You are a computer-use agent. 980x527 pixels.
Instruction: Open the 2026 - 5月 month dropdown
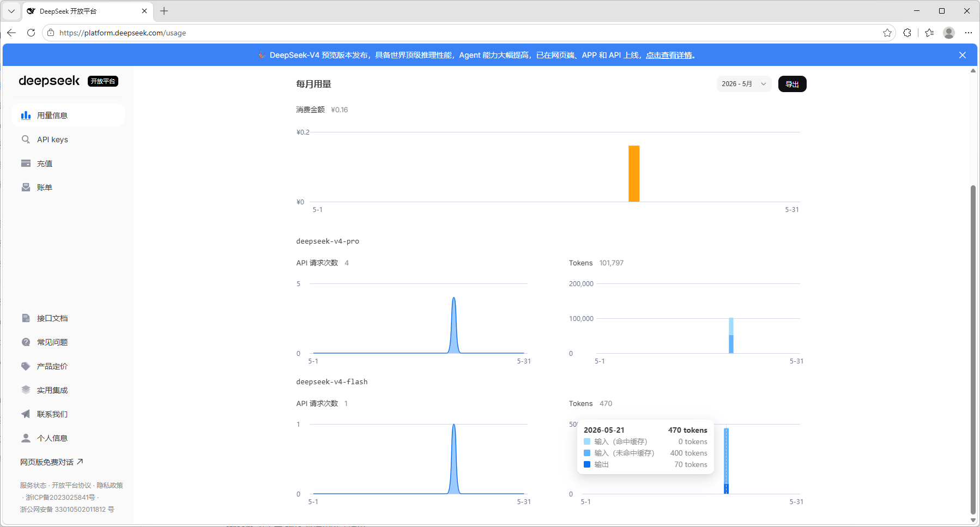(x=744, y=84)
